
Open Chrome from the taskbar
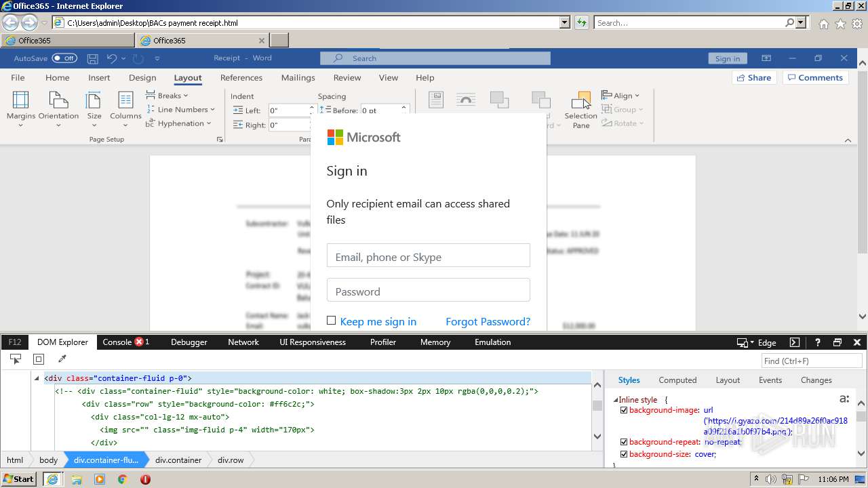pos(122,479)
